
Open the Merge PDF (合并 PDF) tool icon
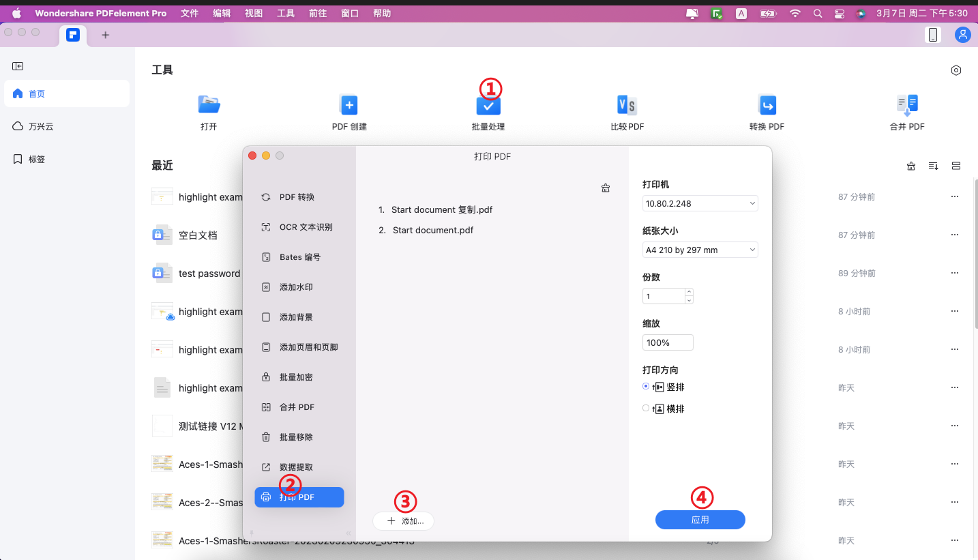[907, 105]
